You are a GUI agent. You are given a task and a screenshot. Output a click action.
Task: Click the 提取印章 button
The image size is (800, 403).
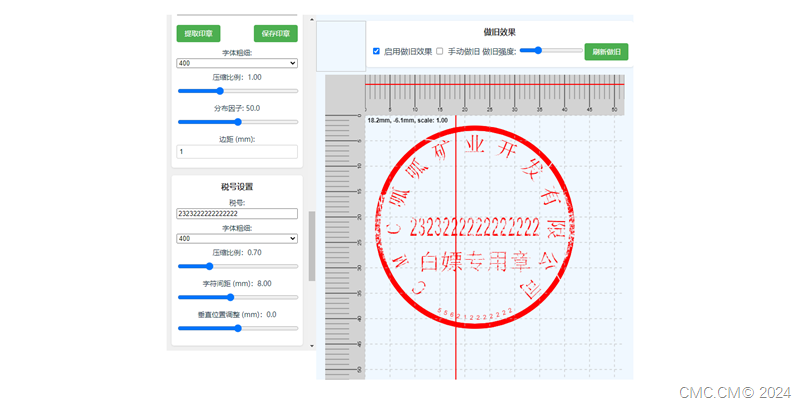[x=198, y=34]
